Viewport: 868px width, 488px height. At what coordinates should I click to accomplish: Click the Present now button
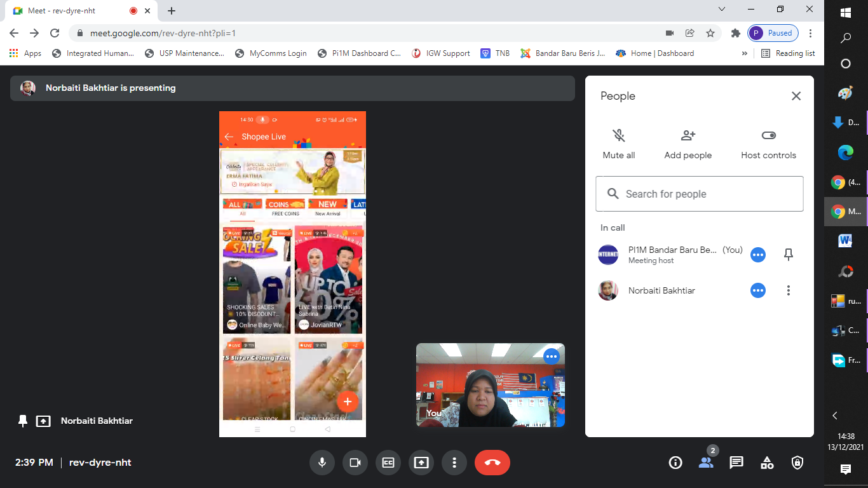point(421,463)
